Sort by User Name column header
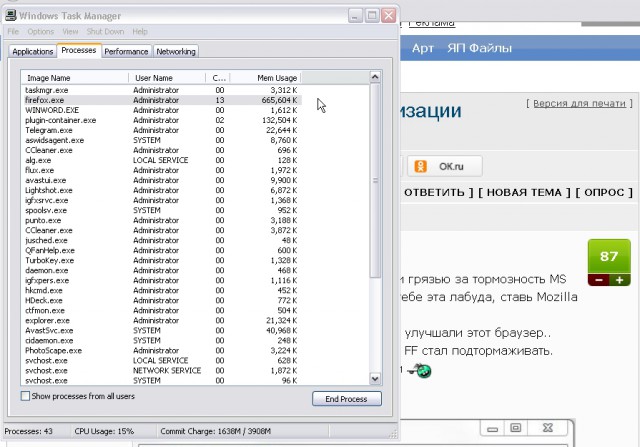The image size is (640, 447). point(167,78)
